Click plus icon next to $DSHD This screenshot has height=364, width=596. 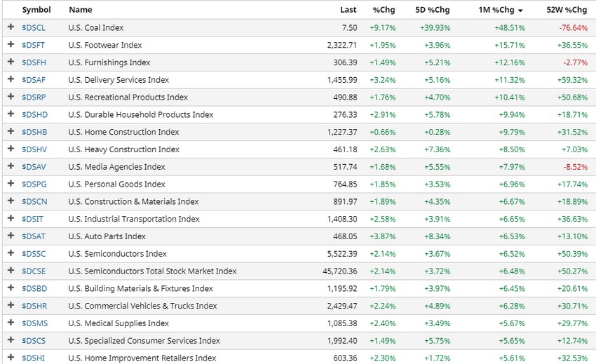(x=11, y=114)
